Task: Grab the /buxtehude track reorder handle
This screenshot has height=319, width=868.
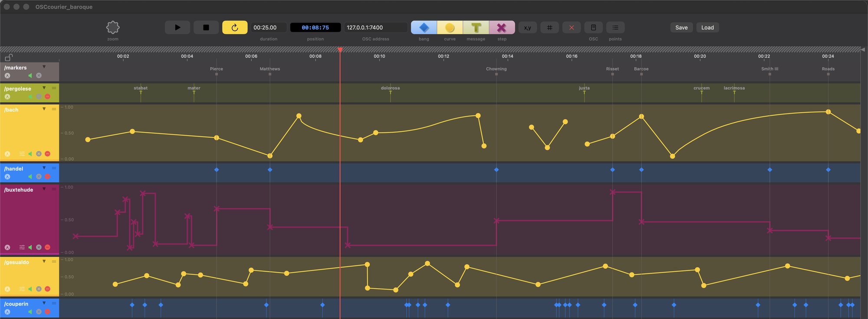Action: (54, 189)
